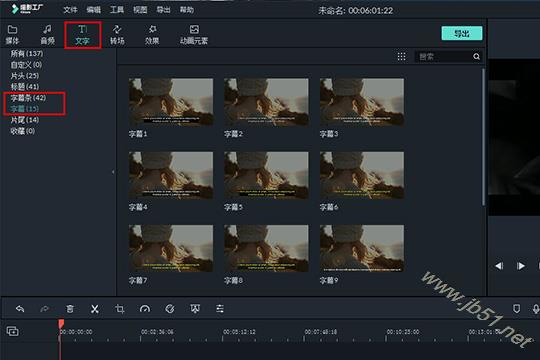Image resolution: width=540 pixels, height=360 pixels.
Task: Open the 帮助 menu
Action: coord(187,10)
